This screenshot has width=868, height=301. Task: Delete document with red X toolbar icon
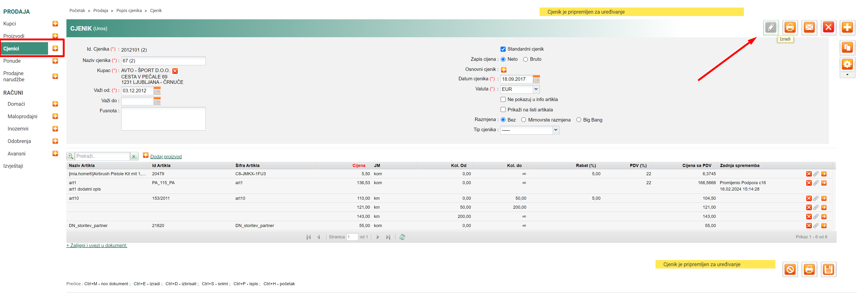[828, 27]
